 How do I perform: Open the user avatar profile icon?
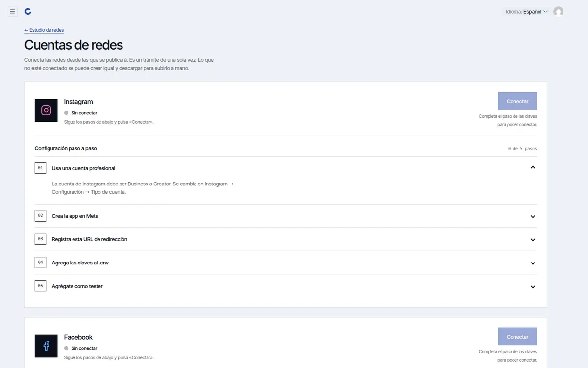point(558,12)
